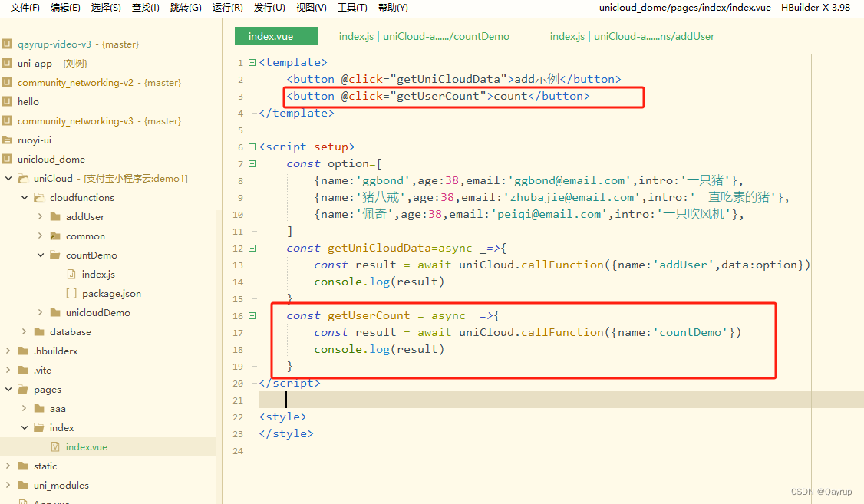Click the ruoyi-ui folder icon
Screen dimensions: 864x504
coord(9,140)
